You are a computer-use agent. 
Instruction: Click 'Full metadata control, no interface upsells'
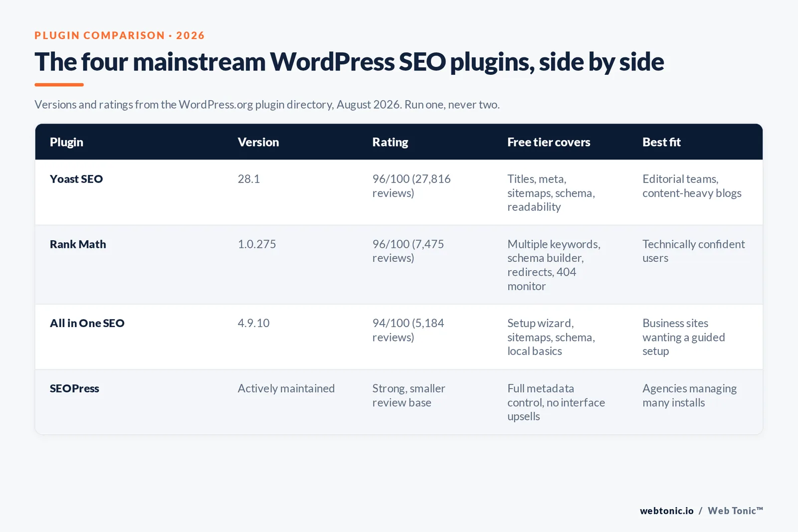tap(556, 402)
